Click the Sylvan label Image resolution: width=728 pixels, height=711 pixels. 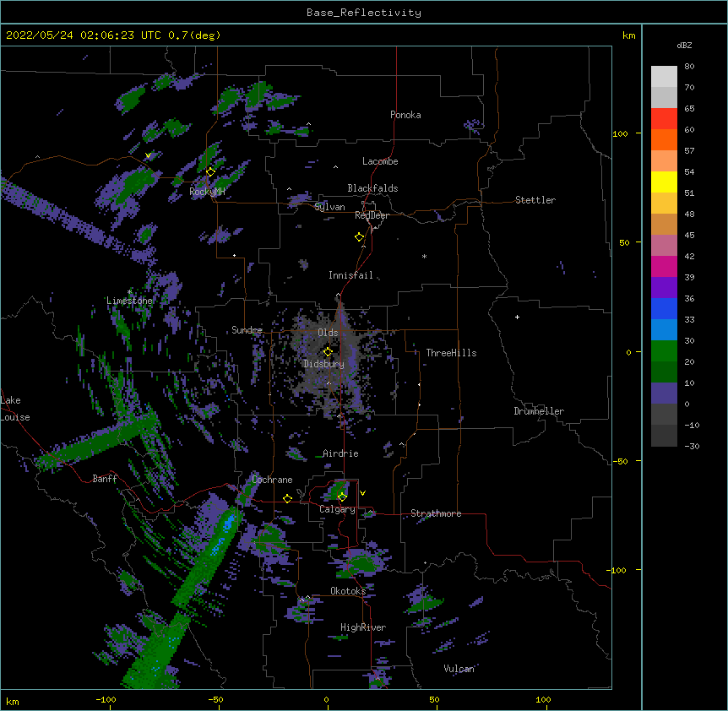coord(329,207)
